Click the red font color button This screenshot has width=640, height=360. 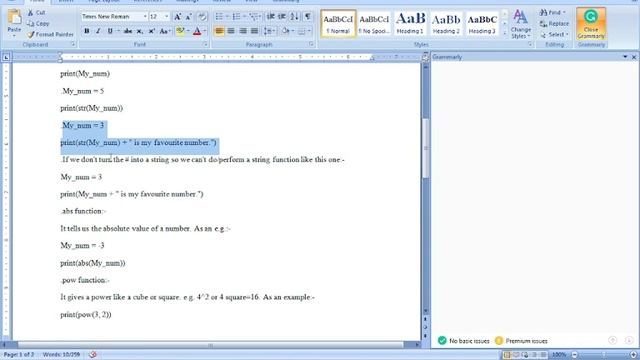click(197, 31)
